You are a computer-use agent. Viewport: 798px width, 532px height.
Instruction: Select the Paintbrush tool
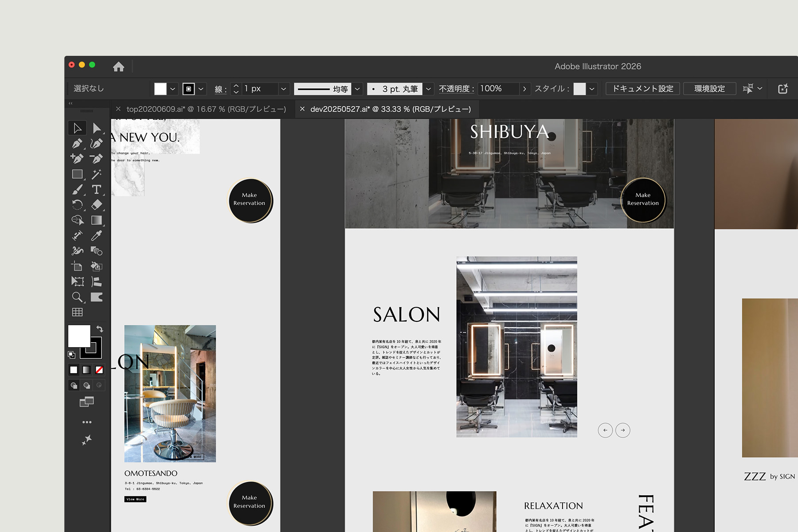[x=78, y=190]
